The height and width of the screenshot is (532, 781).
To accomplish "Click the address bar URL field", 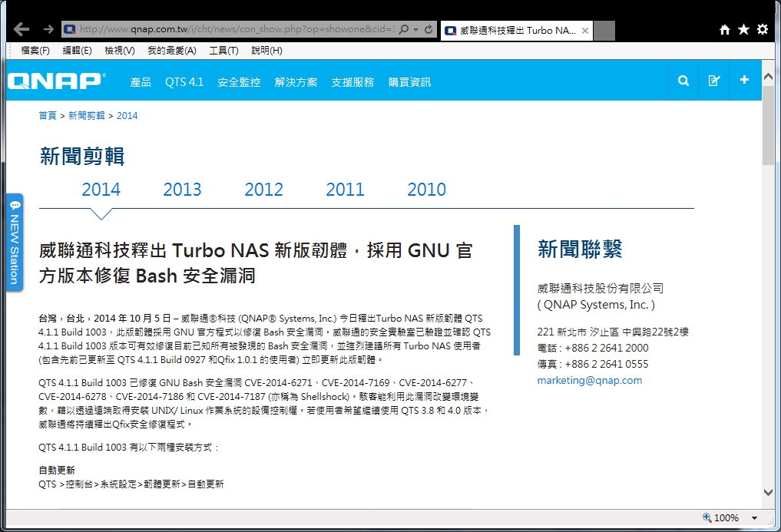I will coord(237,29).
